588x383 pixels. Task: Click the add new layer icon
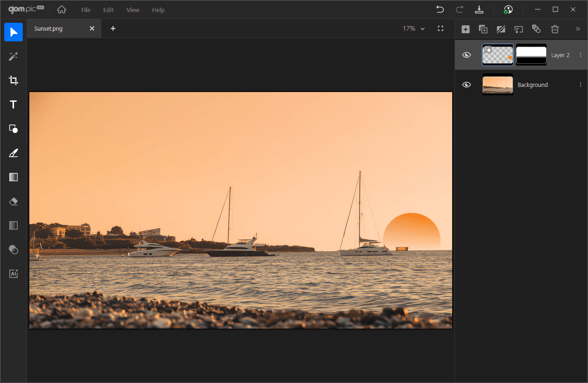tap(465, 29)
